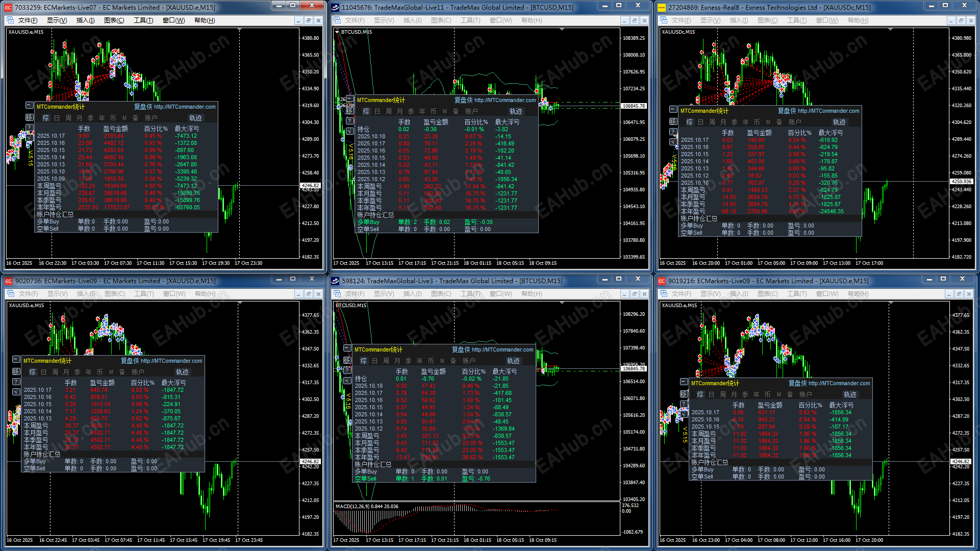Click the 106845.78 price label in TradeMaxGlobal-Live11 chart
Screen dimensions: 980x551
pyautogui.click(x=634, y=106)
